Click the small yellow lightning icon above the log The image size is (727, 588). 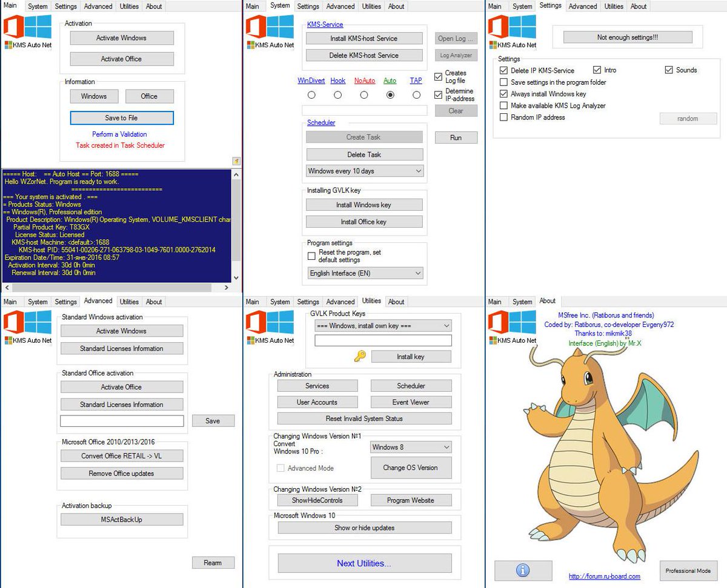click(236, 161)
